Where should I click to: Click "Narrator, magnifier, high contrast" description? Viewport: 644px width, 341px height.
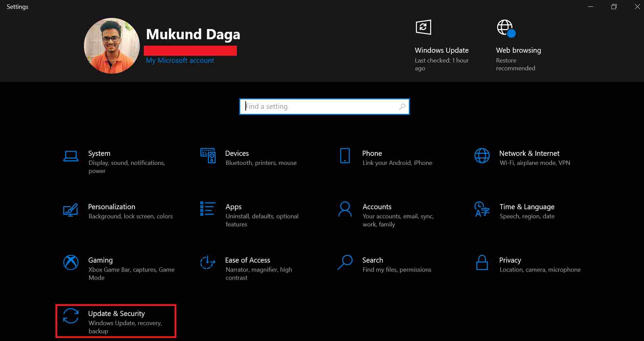click(259, 274)
